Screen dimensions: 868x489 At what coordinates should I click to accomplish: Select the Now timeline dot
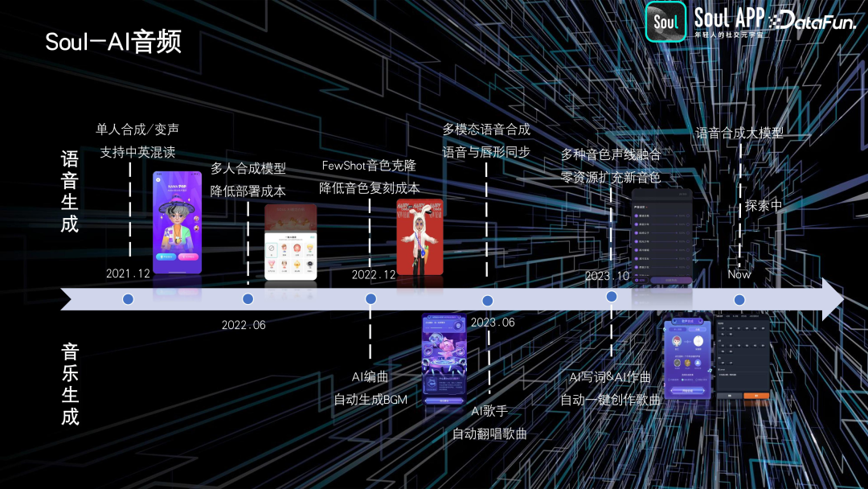[x=739, y=300]
